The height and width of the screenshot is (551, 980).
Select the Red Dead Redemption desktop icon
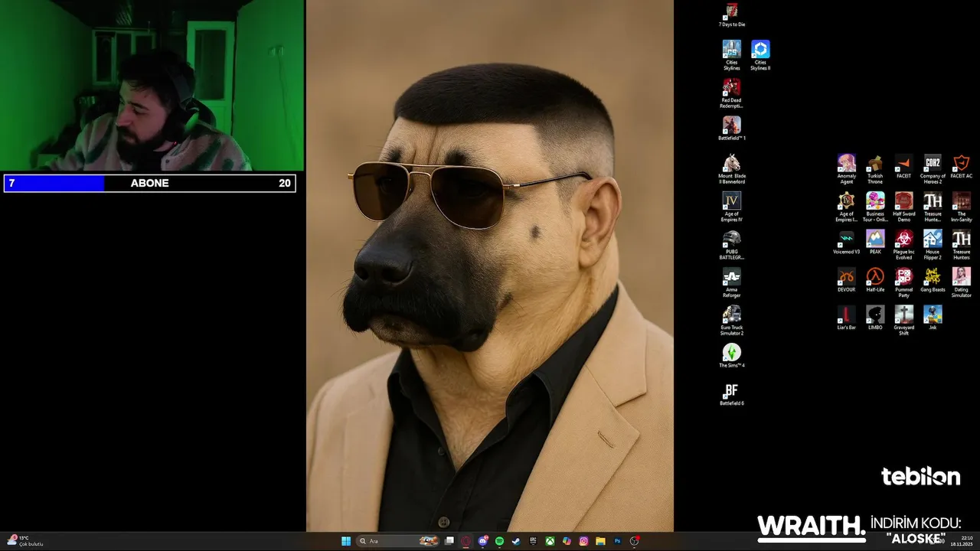pos(732,93)
